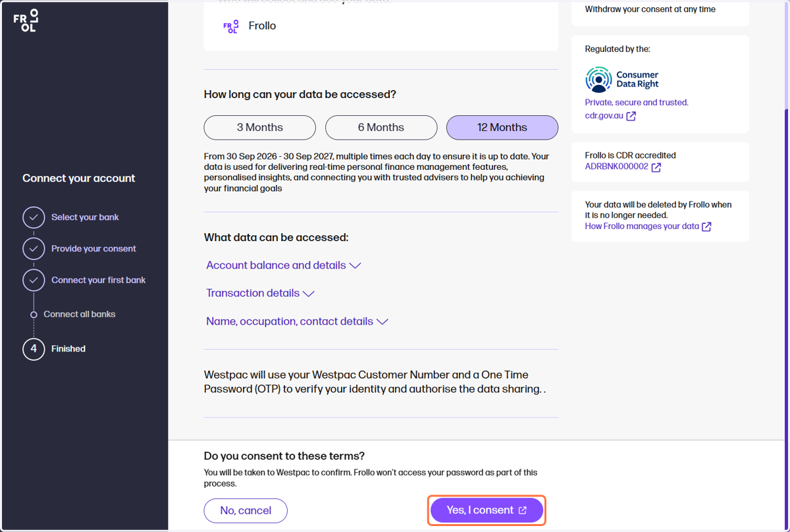The image size is (790, 532).
Task: Select the 6 Months access duration
Action: click(x=381, y=128)
